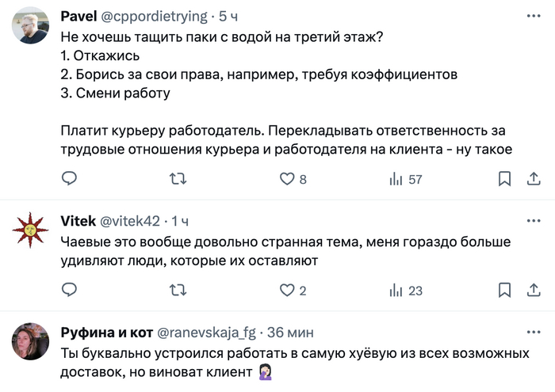Bookmark Pavel's tweet
555x392 pixels.
pyautogui.click(x=504, y=180)
